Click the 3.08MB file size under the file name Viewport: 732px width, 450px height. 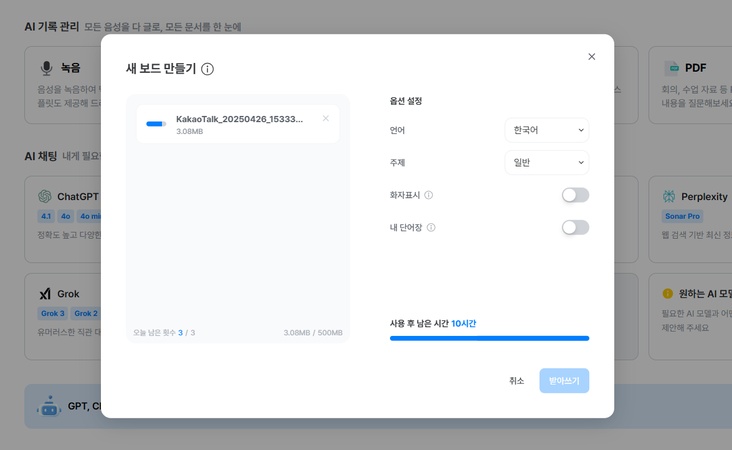click(190, 132)
